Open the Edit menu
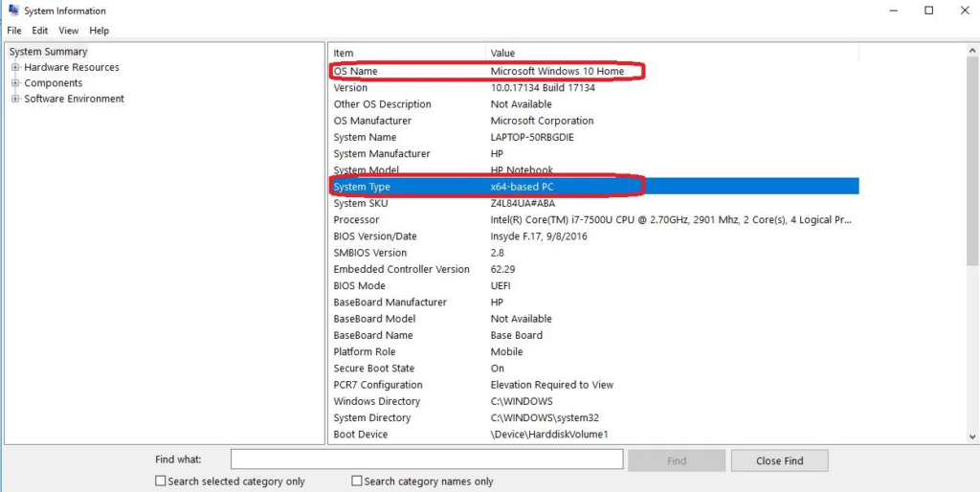This screenshot has width=980, height=492. (x=39, y=31)
